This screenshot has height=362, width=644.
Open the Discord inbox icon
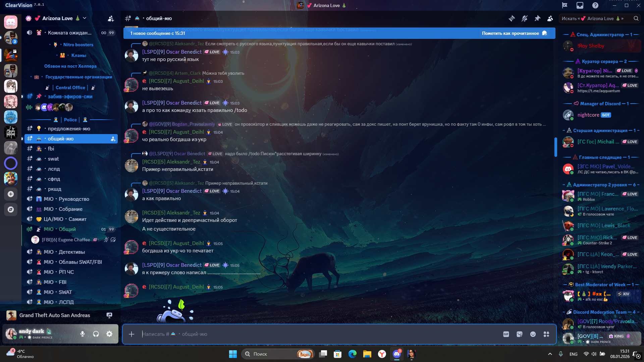tap(580, 5)
